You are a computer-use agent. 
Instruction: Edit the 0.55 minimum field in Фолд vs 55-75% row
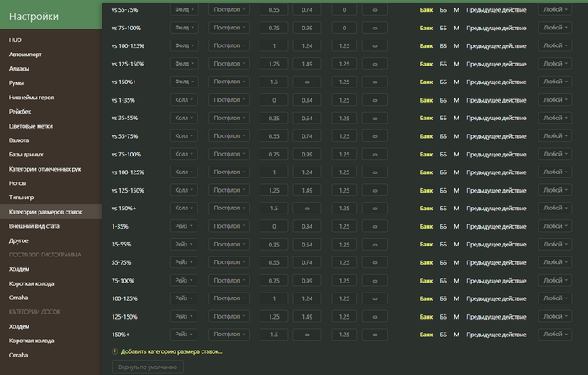274,10
